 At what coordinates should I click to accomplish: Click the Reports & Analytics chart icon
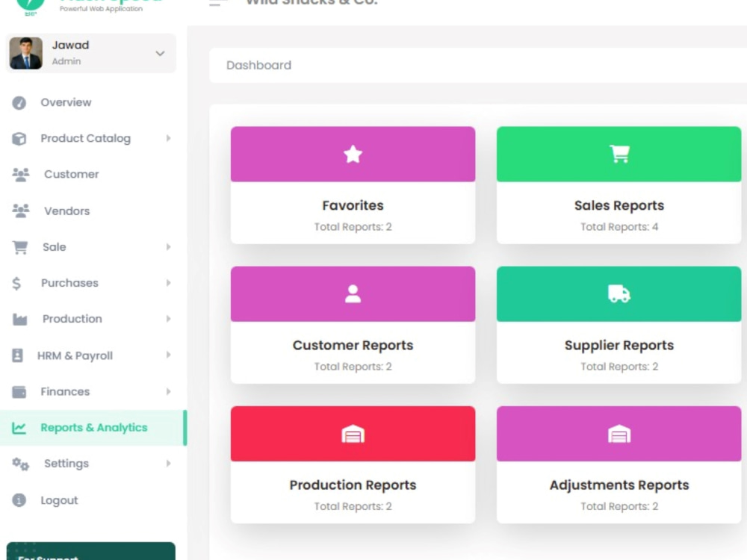pyautogui.click(x=19, y=428)
